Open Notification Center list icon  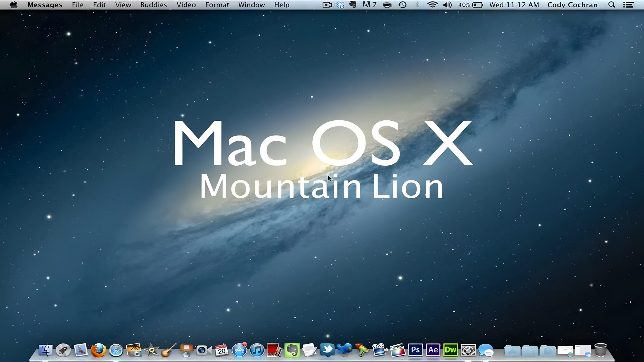628,5
